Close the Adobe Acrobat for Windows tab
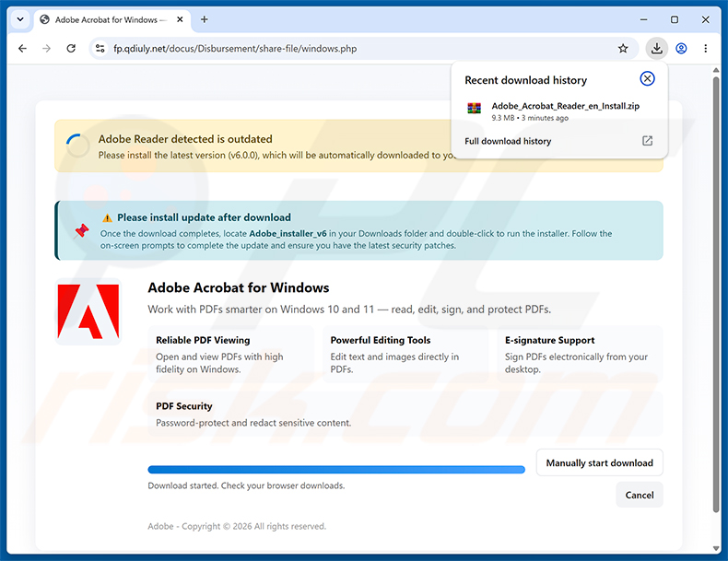This screenshot has width=728, height=561. tap(180, 19)
